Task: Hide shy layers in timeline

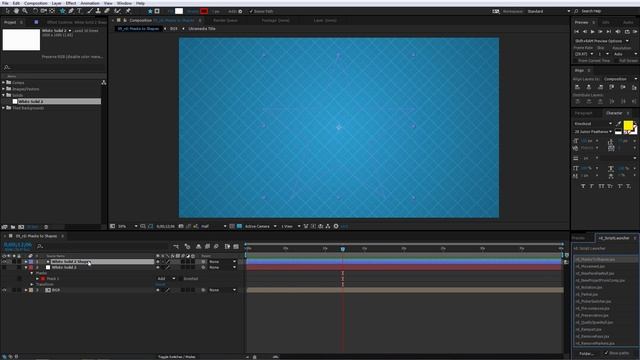Action: tap(198, 246)
